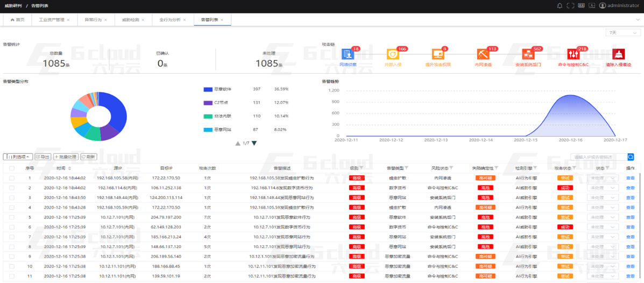Viewport: 644px width, 283px height.
Task: Open row 1 未处理 status dropdown
Action: click(x=603, y=178)
